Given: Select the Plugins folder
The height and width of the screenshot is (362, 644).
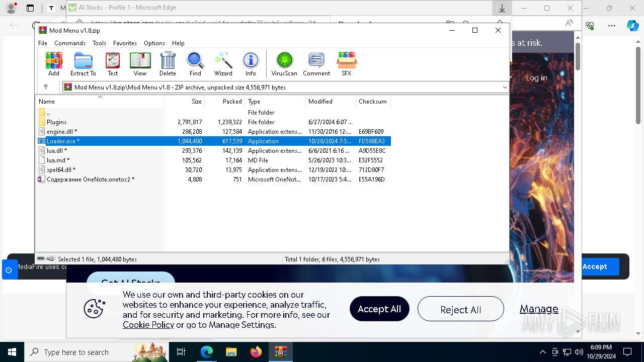Looking at the screenshot, I should pos(214,122).
